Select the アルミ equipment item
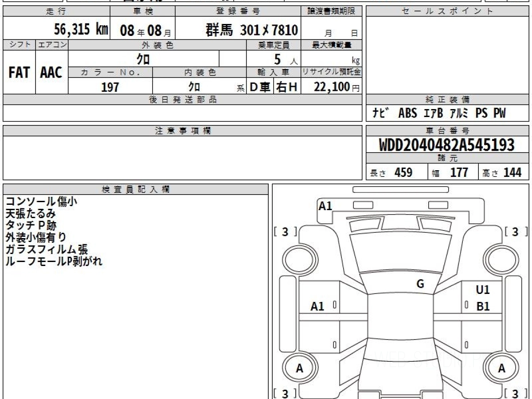Viewport: 532px width, 399px height. pyautogui.click(x=459, y=113)
